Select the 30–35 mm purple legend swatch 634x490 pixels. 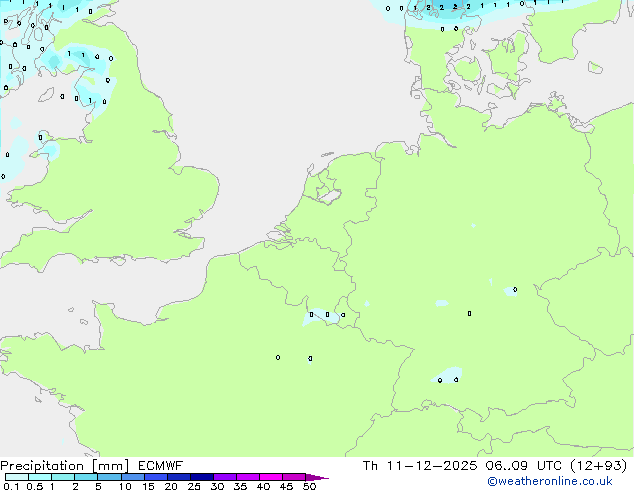click(225, 477)
